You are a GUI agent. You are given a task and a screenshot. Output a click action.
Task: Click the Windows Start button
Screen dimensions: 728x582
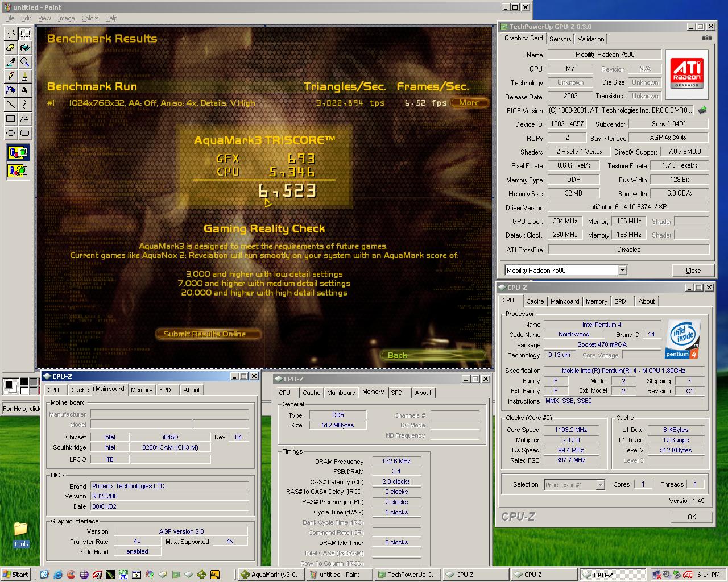(16, 575)
